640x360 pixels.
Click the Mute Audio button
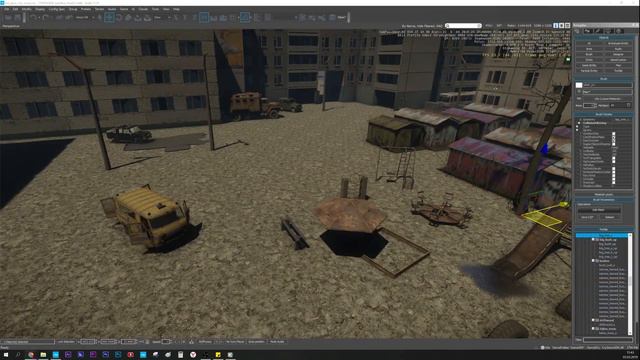tap(278, 342)
